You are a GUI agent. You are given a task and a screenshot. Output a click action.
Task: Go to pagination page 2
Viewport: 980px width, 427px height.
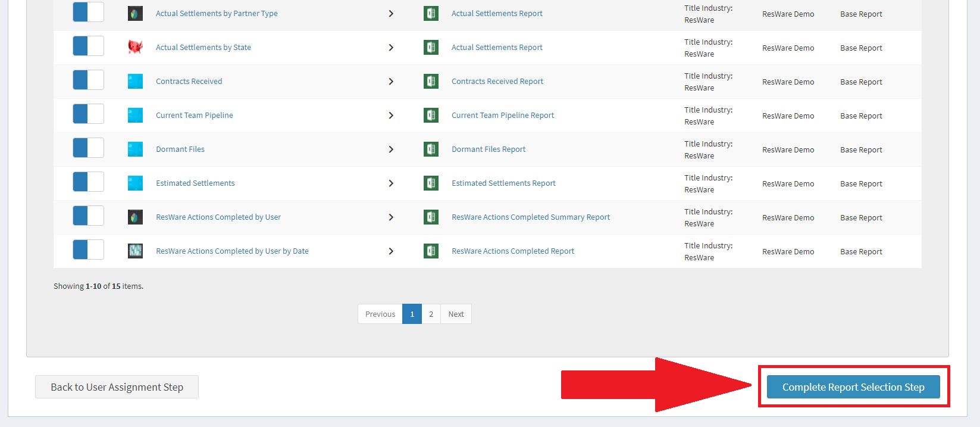(431, 314)
